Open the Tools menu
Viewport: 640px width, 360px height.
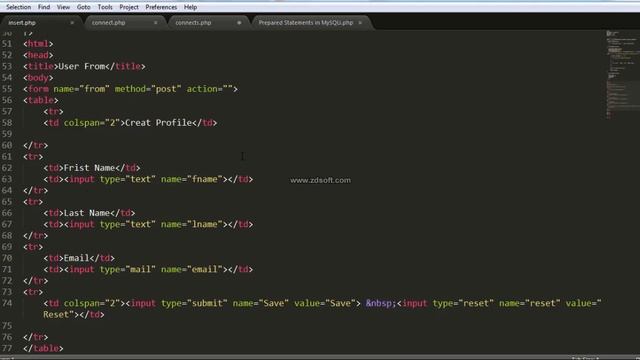(105, 7)
